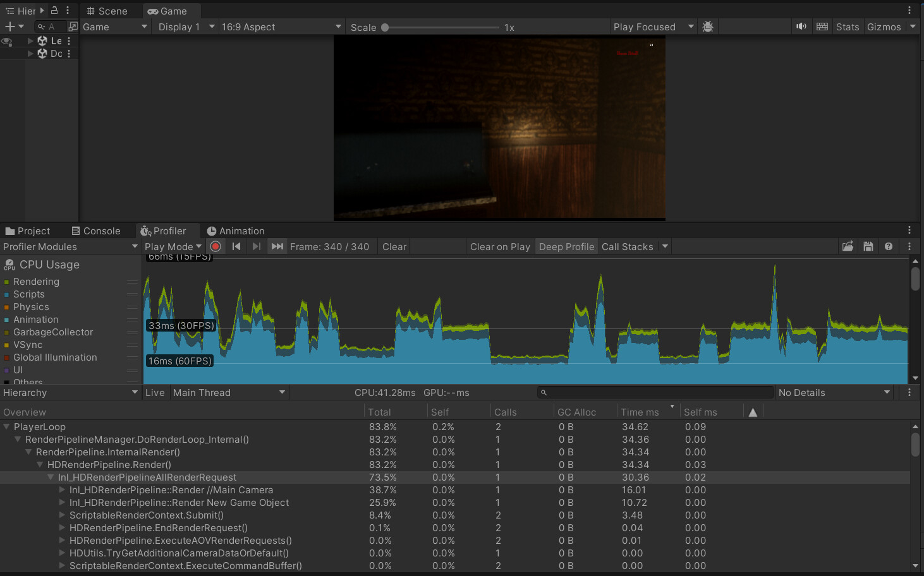The width and height of the screenshot is (924, 576).
Task: Jump to the current latest frame
Action: pyautogui.click(x=277, y=246)
